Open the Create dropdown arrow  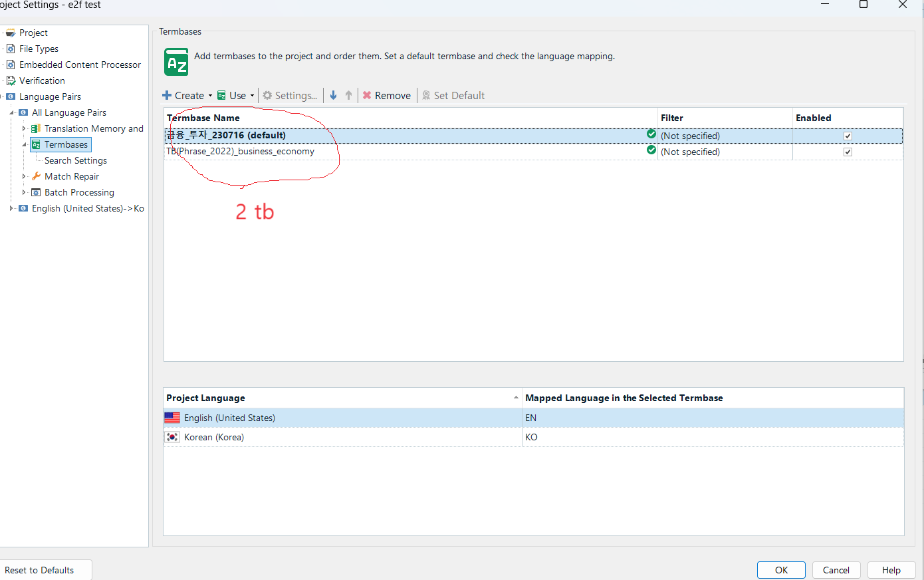[x=210, y=96]
